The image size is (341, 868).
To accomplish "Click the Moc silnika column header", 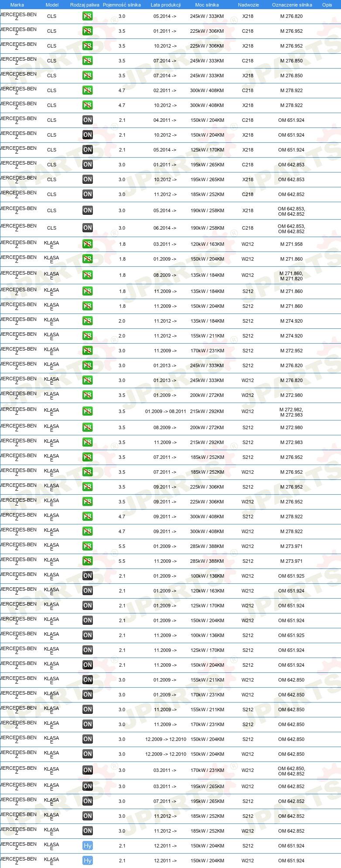I will (207, 5).
